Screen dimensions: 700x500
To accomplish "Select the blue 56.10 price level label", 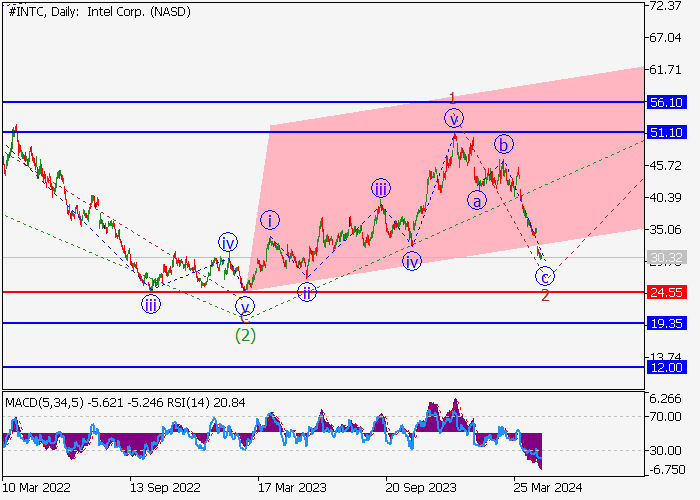I will [x=667, y=102].
